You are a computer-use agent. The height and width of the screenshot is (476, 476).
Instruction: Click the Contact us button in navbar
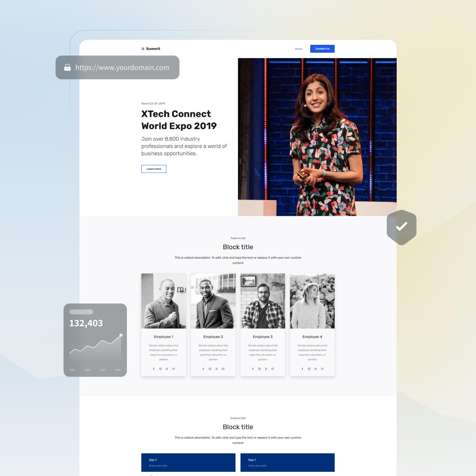point(322,49)
